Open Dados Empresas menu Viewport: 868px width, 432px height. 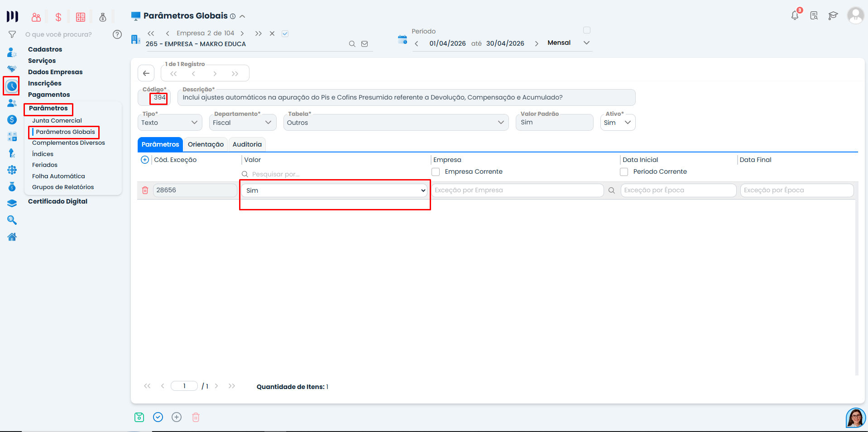[55, 72]
